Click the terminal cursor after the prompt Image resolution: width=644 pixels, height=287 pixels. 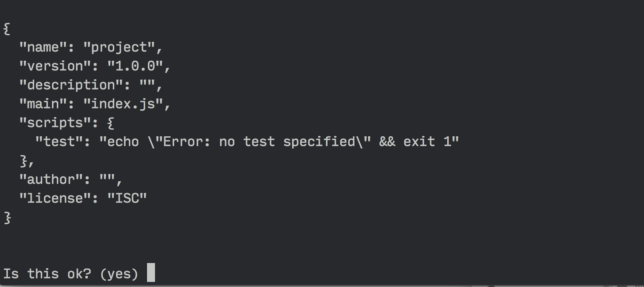[151, 273]
